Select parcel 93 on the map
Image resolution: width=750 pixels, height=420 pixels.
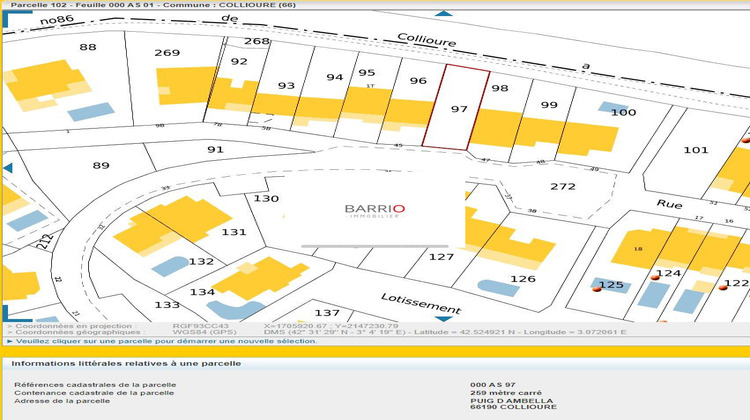[286, 86]
